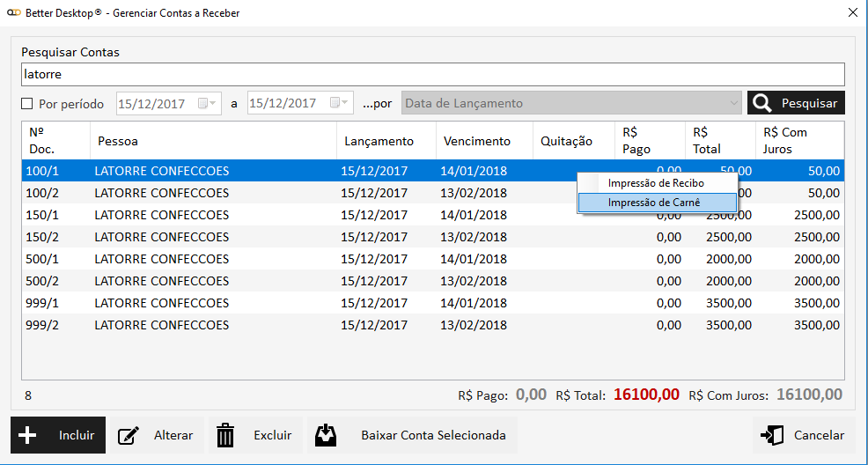Enable the Por período checkbox
Screen dimensions: 868x465
(27, 104)
